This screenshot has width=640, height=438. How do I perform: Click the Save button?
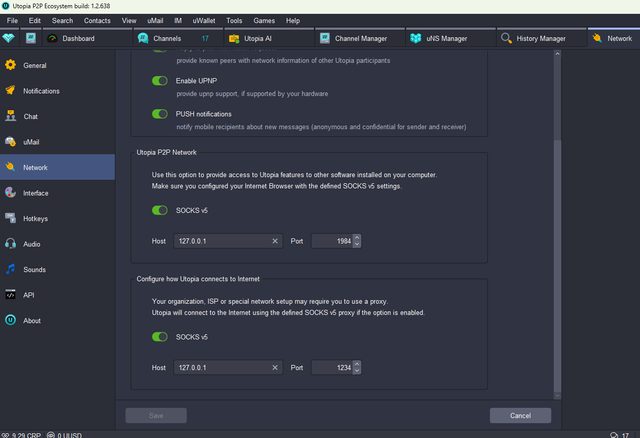coord(156,416)
